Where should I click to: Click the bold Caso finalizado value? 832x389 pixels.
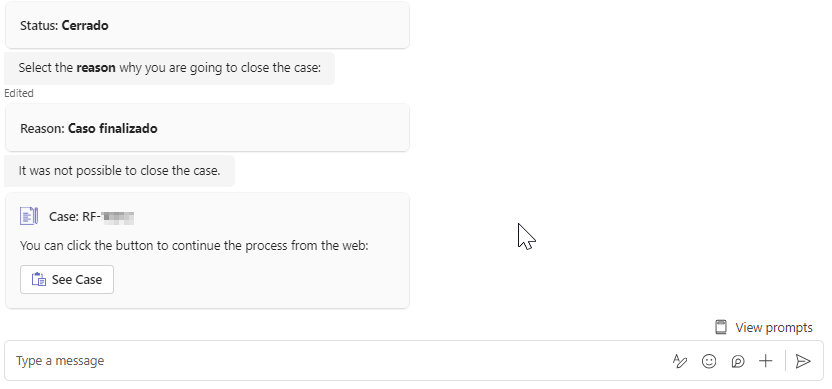point(112,128)
